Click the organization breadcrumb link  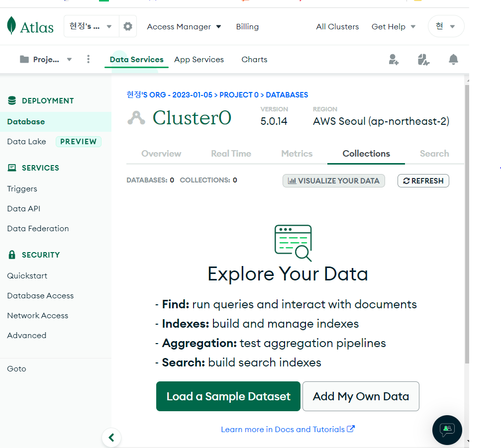click(x=169, y=95)
